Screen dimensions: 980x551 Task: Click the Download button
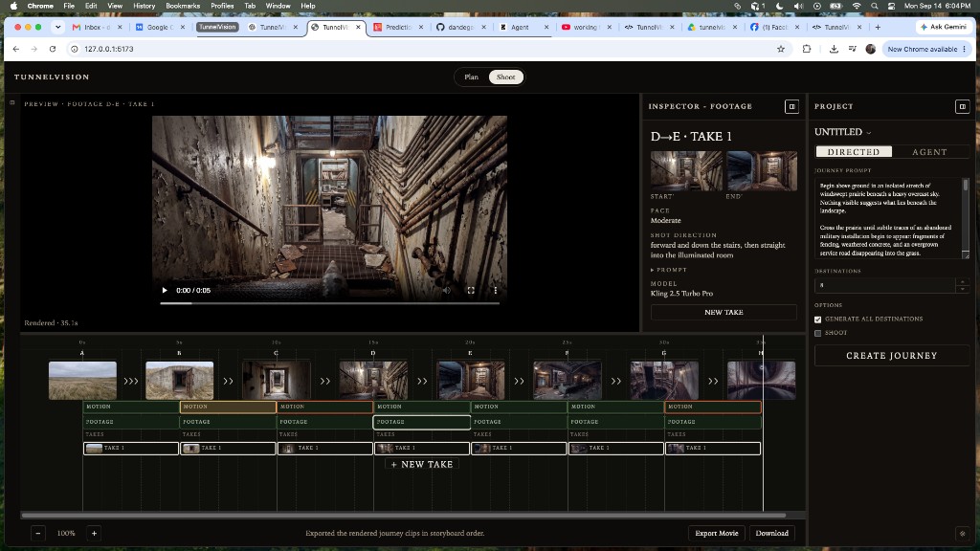pyautogui.click(x=772, y=533)
